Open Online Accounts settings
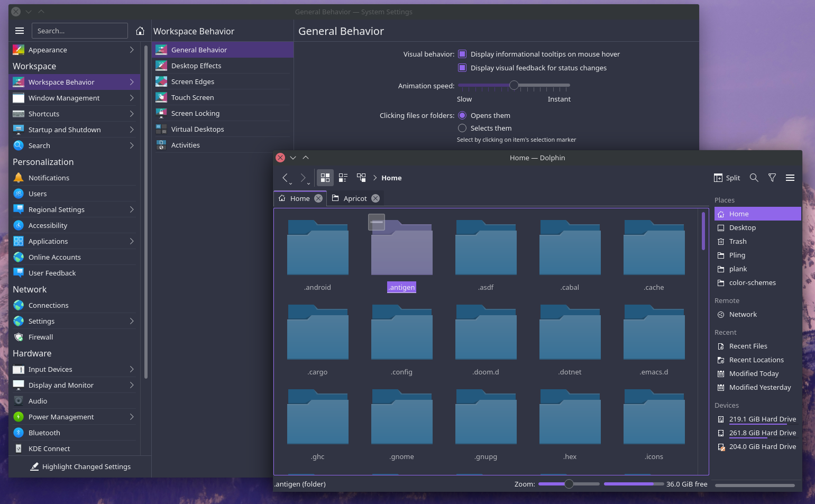This screenshot has height=504, width=815. pos(73,257)
